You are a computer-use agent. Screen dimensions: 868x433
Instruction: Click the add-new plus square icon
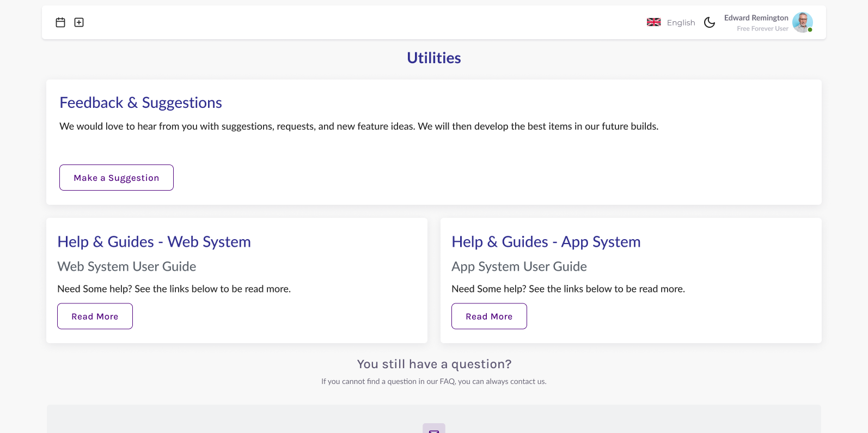click(x=79, y=22)
